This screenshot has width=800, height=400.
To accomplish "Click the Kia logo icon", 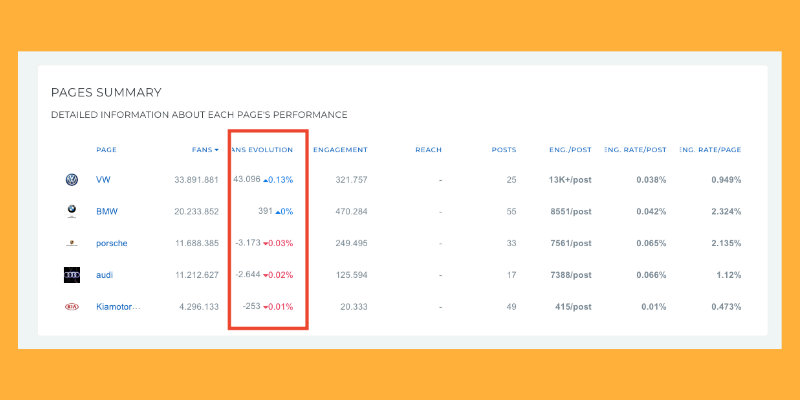I will (x=72, y=307).
